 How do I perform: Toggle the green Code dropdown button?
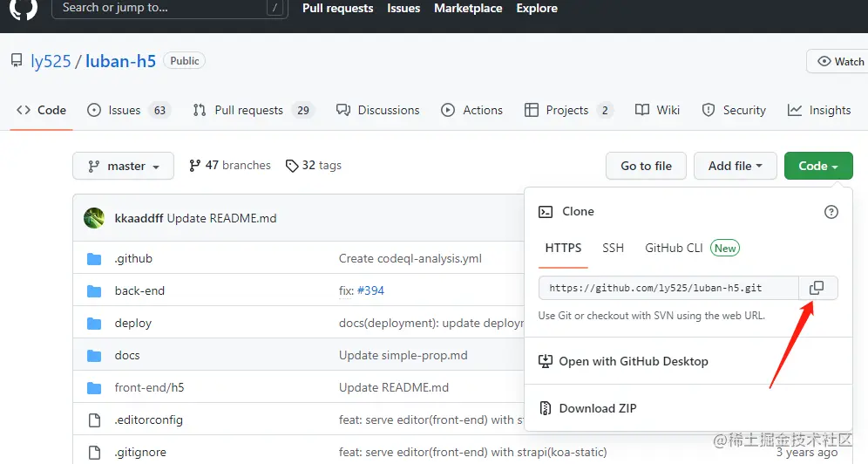[x=817, y=166]
